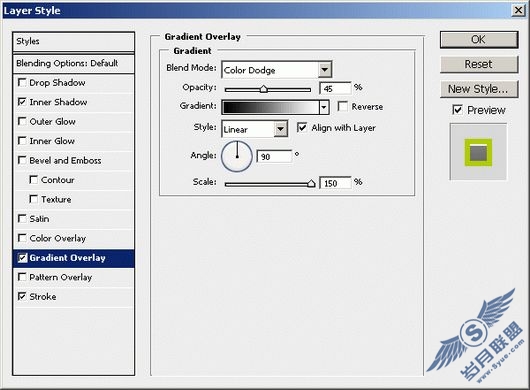Select the Inner Shadow label entry
Image resolution: width=530 pixels, height=390 pixels.
(58, 102)
